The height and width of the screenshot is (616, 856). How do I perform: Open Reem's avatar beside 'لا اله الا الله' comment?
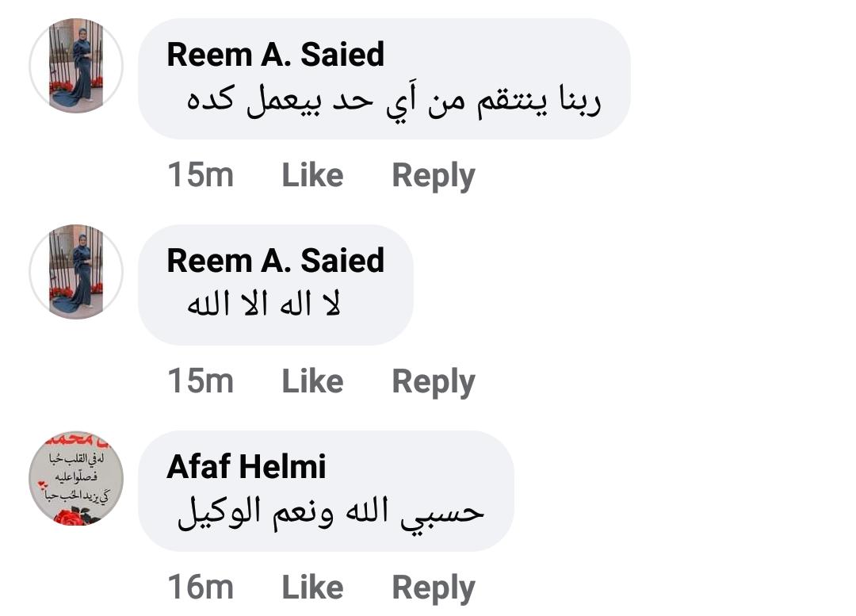click(x=76, y=272)
